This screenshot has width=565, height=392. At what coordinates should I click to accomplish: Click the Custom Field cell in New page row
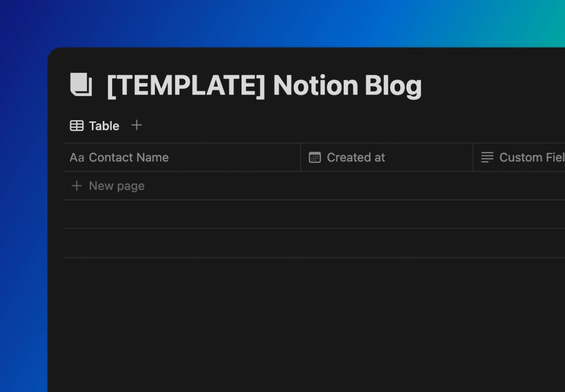tap(518, 186)
